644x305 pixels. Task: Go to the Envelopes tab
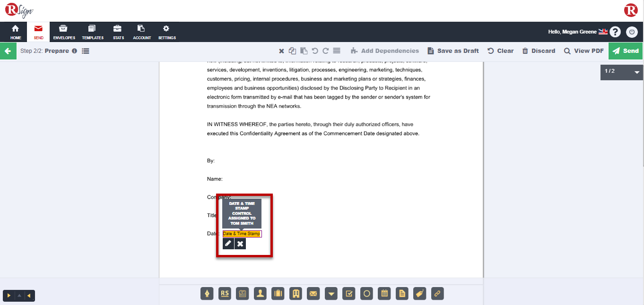(64, 32)
